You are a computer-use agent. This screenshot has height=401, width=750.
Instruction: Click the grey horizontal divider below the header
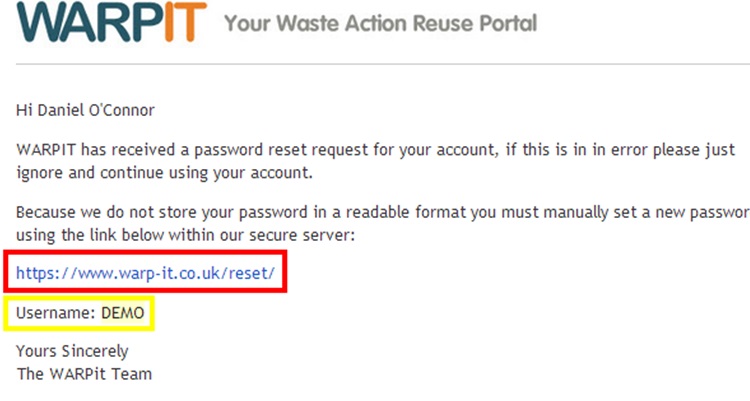click(x=383, y=64)
